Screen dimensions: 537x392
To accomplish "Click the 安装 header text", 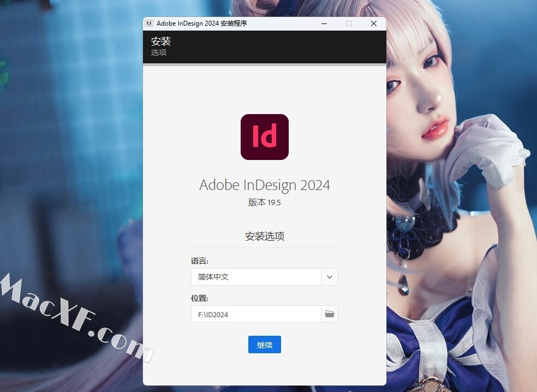I will tap(161, 41).
